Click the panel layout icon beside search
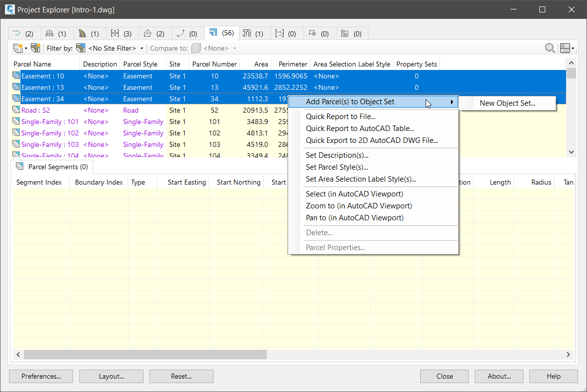The height and width of the screenshot is (392, 587). [565, 48]
